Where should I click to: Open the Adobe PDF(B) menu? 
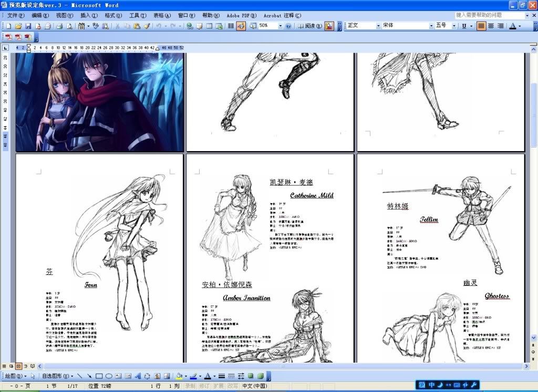pos(242,15)
